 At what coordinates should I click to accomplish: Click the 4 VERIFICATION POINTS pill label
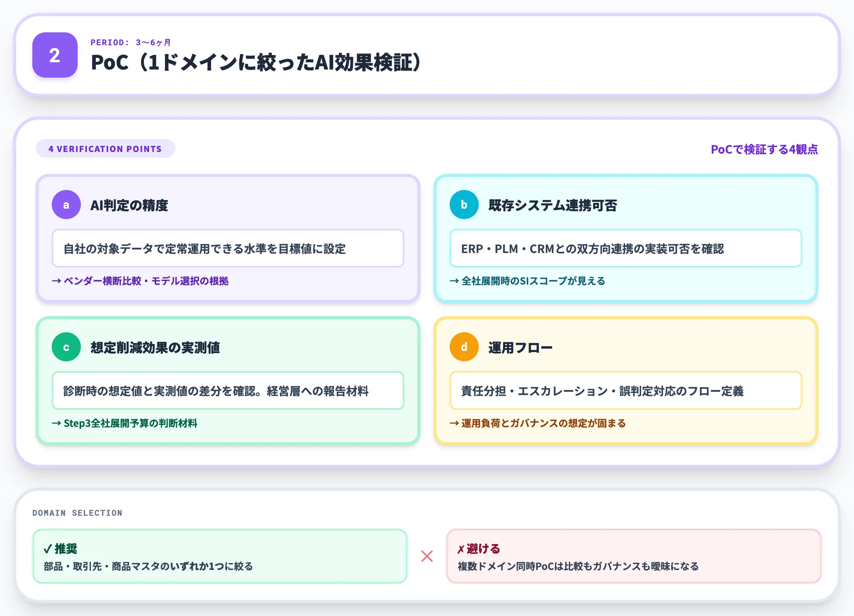105,149
